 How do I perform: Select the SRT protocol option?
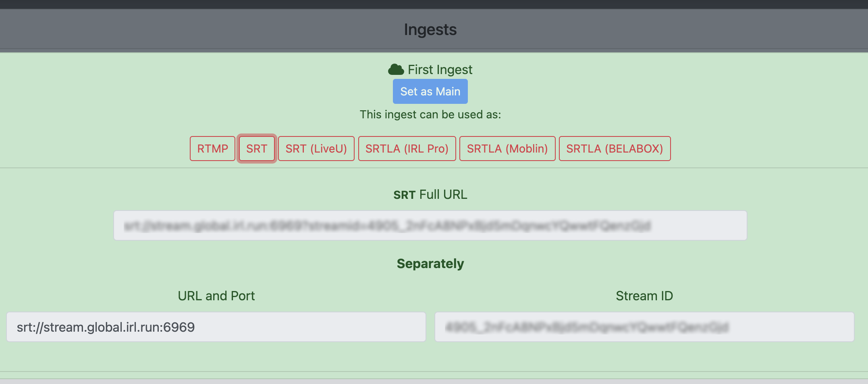[257, 149]
